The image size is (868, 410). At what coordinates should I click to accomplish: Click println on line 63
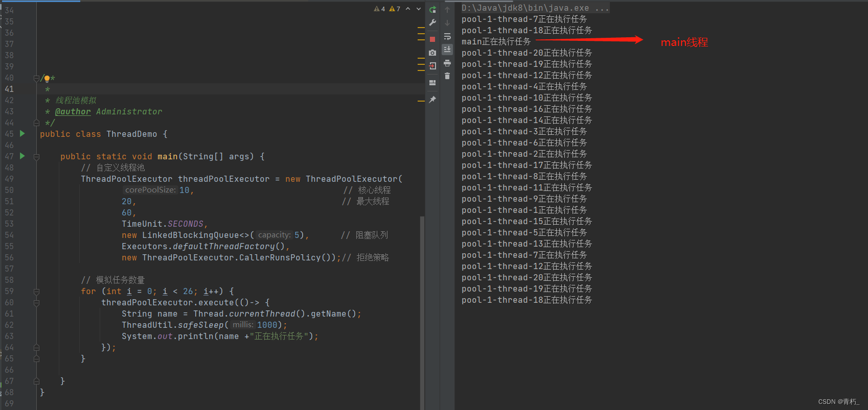coord(196,336)
